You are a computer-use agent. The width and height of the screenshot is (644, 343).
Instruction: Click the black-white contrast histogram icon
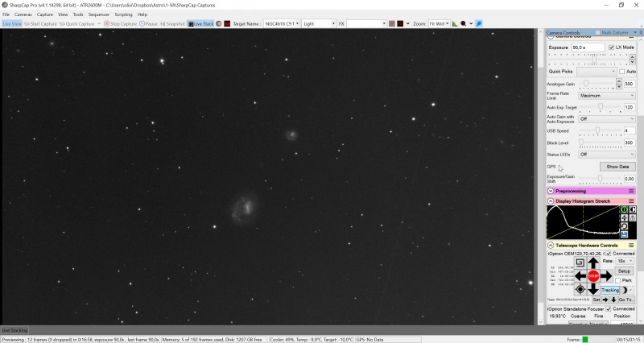[633, 209]
